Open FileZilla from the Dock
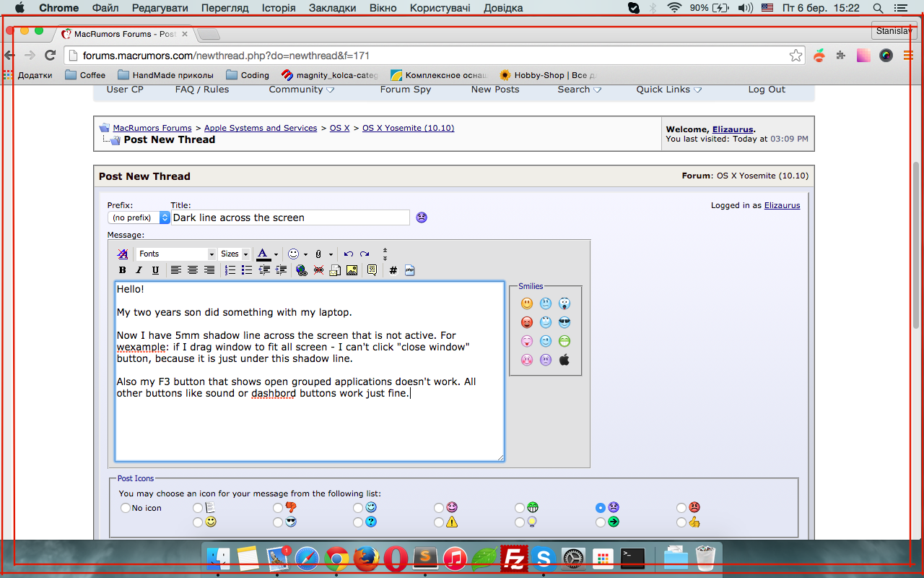Image resolution: width=924 pixels, height=578 pixels. pyautogui.click(x=514, y=558)
